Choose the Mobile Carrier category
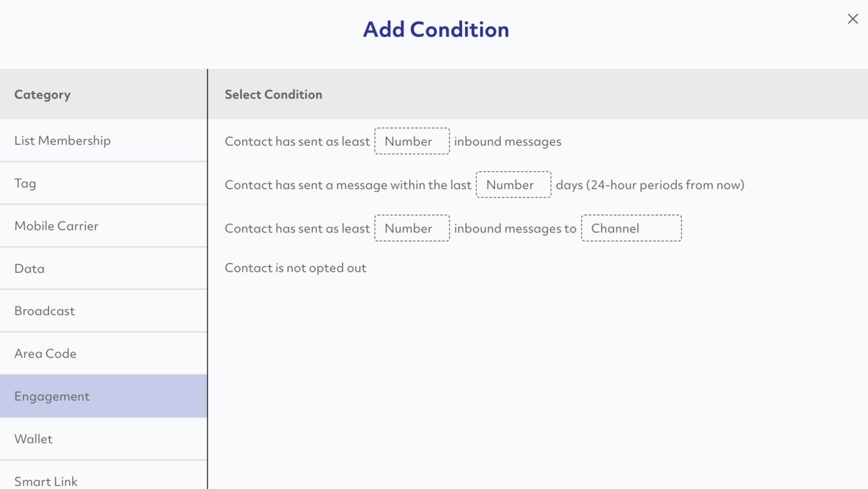 tap(103, 226)
